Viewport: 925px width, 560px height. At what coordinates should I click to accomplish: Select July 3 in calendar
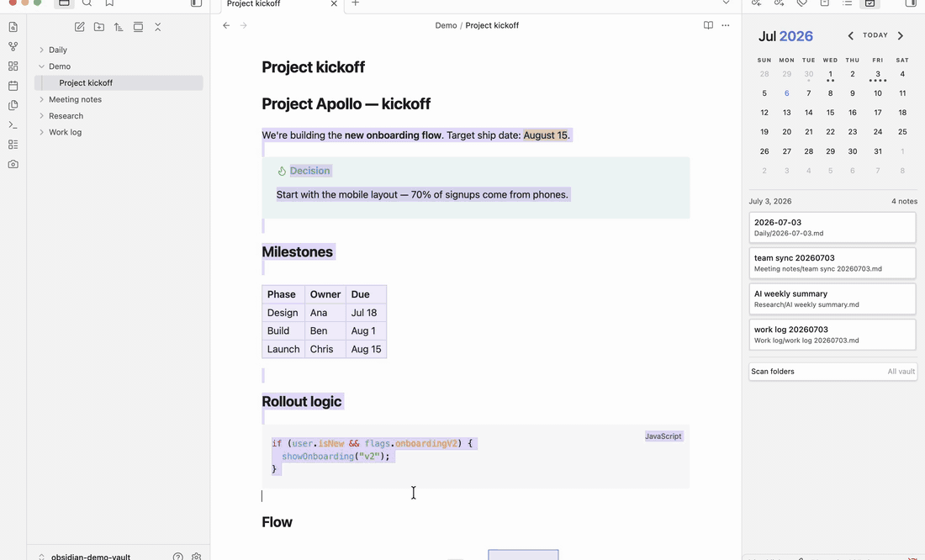pyautogui.click(x=878, y=74)
